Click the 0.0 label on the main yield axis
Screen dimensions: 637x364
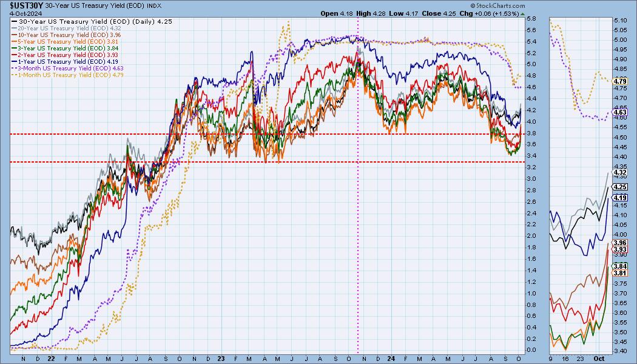(531, 350)
